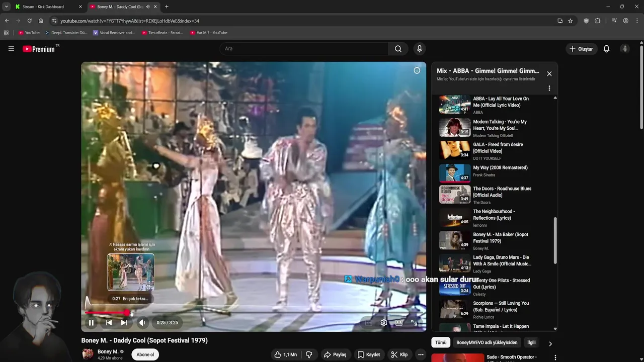Subscribe using the Abone ol button
The height and width of the screenshot is (362, 644).
point(145,354)
